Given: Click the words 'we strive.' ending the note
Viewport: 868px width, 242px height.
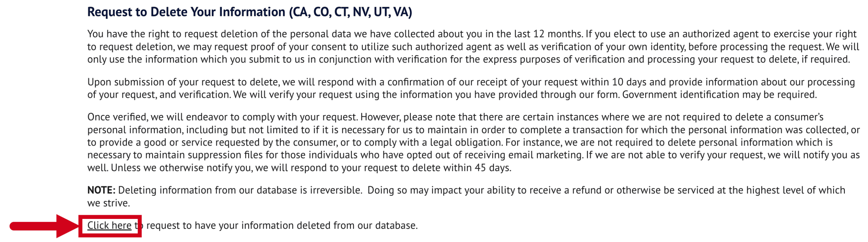Looking at the screenshot, I should point(109,203).
